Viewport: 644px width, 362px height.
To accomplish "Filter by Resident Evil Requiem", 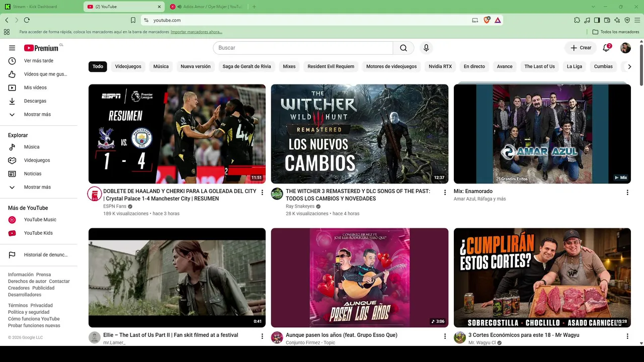I will 331,66.
